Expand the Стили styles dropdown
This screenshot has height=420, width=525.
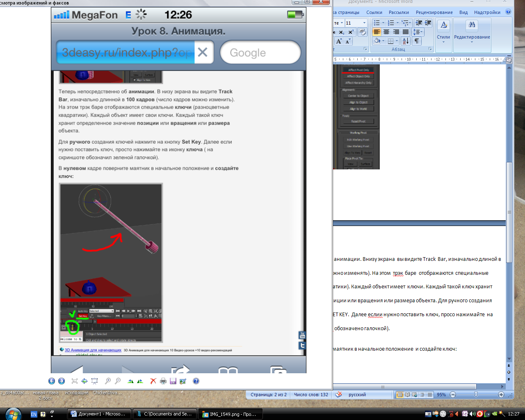click(x=443, y=33)
